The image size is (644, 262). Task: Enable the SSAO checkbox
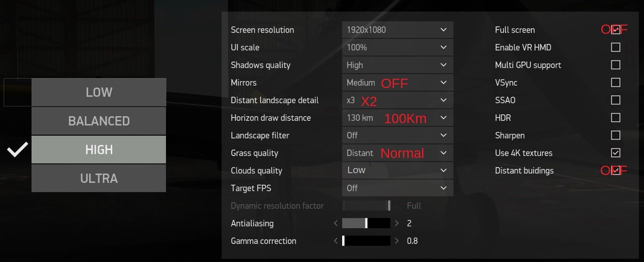click(x=615, y=100)
